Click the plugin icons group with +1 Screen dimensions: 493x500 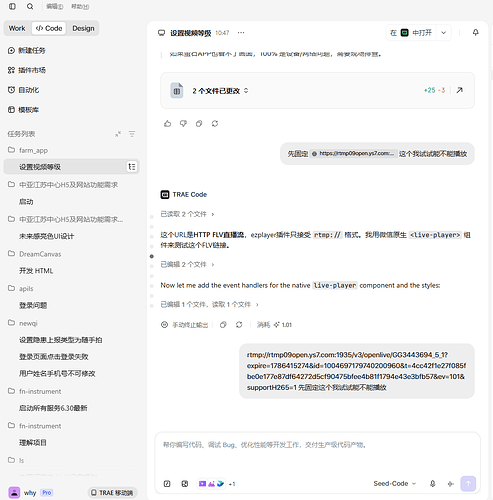(x=217, y=484)
